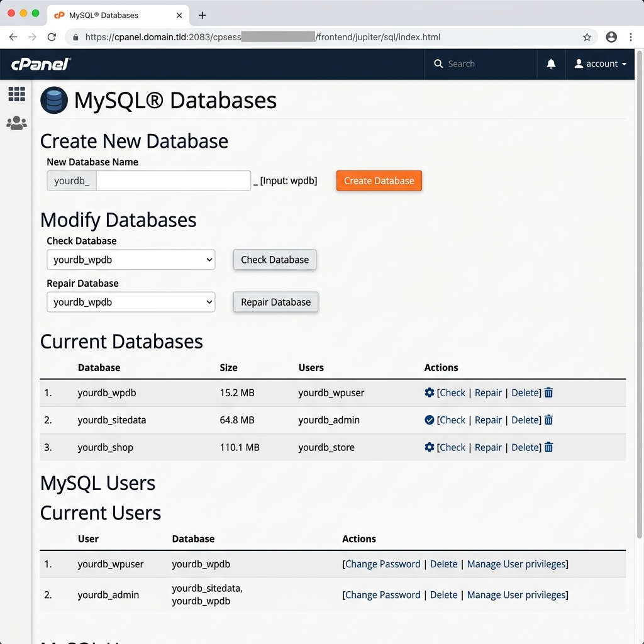Image resolution: width=644 pixels, height=644 pixels.
Task: Click the Create Database button
Action: coord(379,180)
